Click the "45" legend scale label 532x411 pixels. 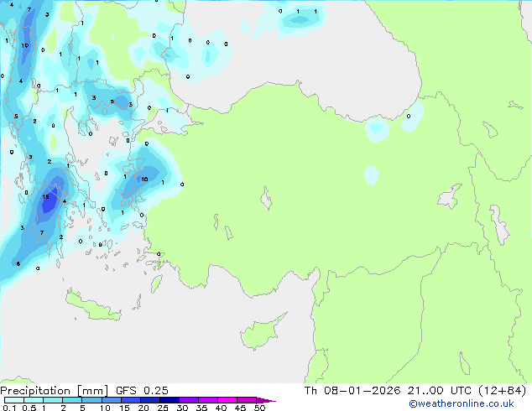[240, 408]
